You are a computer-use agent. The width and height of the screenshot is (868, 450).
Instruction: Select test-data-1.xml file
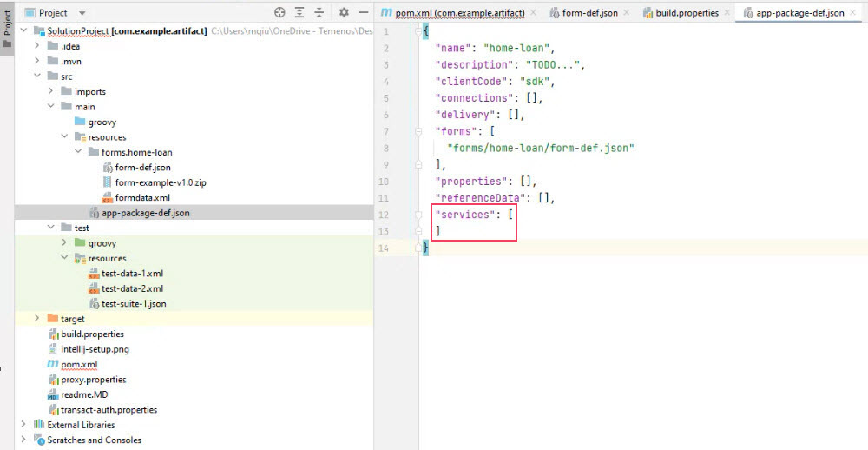[x=132, y=273]
